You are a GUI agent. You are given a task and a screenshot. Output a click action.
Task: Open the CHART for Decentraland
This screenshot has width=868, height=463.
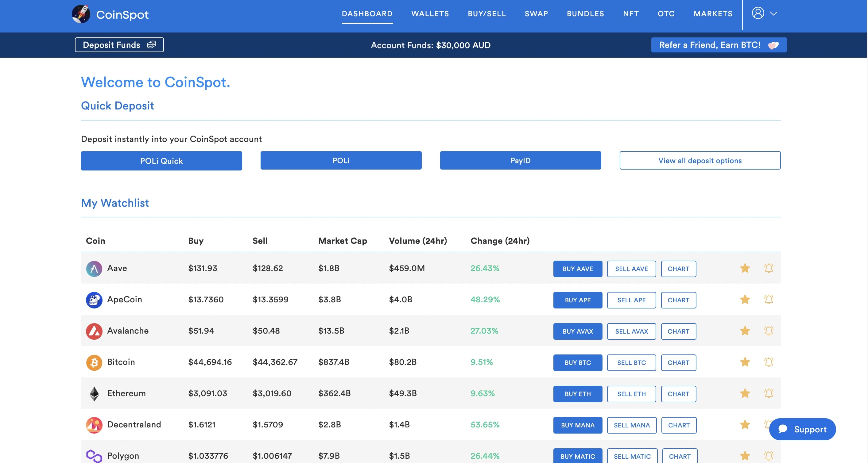[x=679, y=425]
